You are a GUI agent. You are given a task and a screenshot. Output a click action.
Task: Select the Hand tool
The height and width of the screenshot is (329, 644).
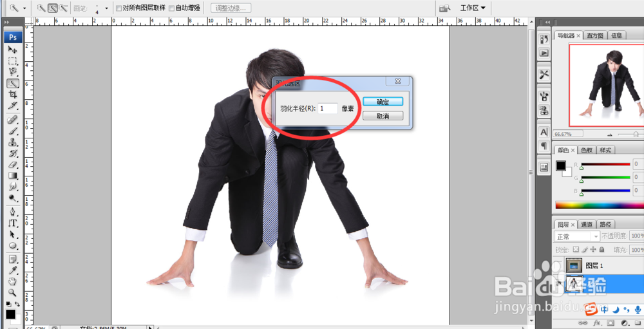click(x=13, y=281)
